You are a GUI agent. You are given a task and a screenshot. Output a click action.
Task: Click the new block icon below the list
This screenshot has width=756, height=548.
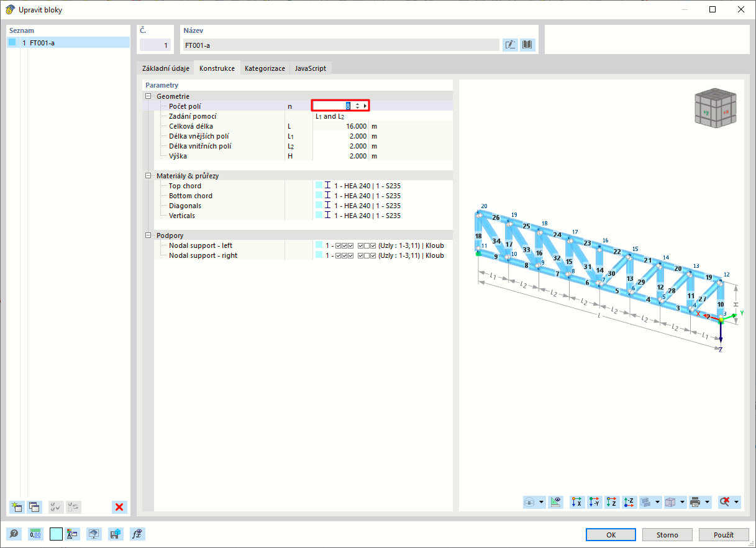tap(17, 507)
